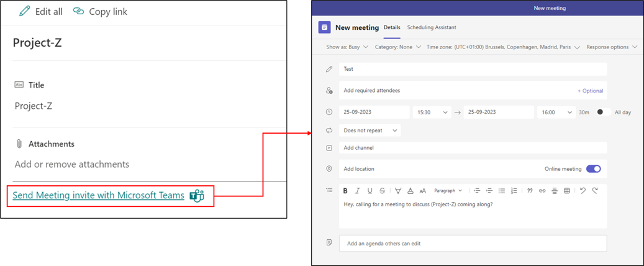Click the start date field 25-09-2023

(x=374, y=112)
